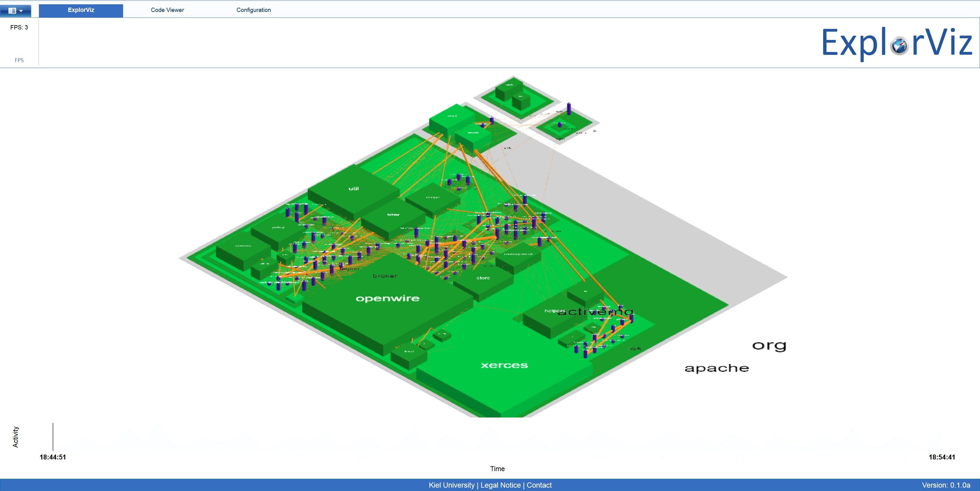Click the activemq package label
Viewport: 980px width, 491px height.
(x=595, y=312)
